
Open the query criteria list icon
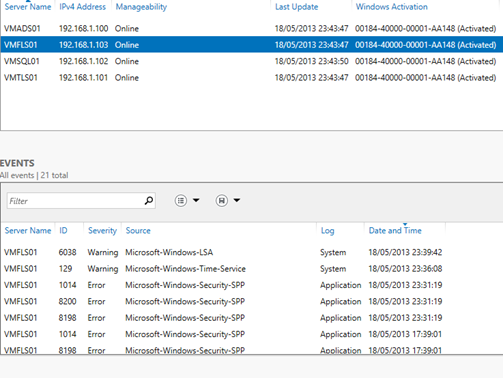[181, 200]
